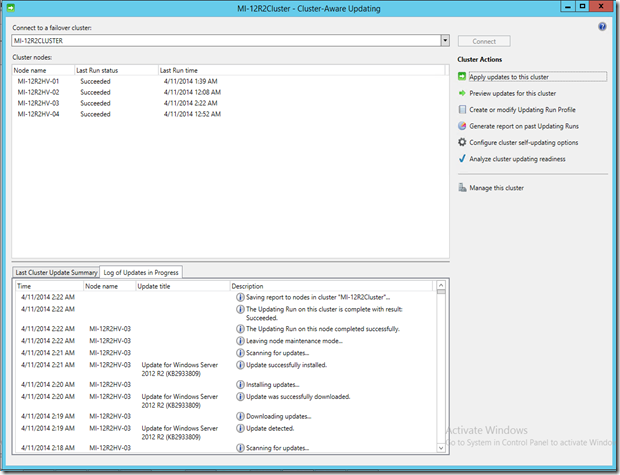Viewport: 620px width, 475px height.
Task: Click the Generate report on past Updating Runs icon
Action: [462, 126]
